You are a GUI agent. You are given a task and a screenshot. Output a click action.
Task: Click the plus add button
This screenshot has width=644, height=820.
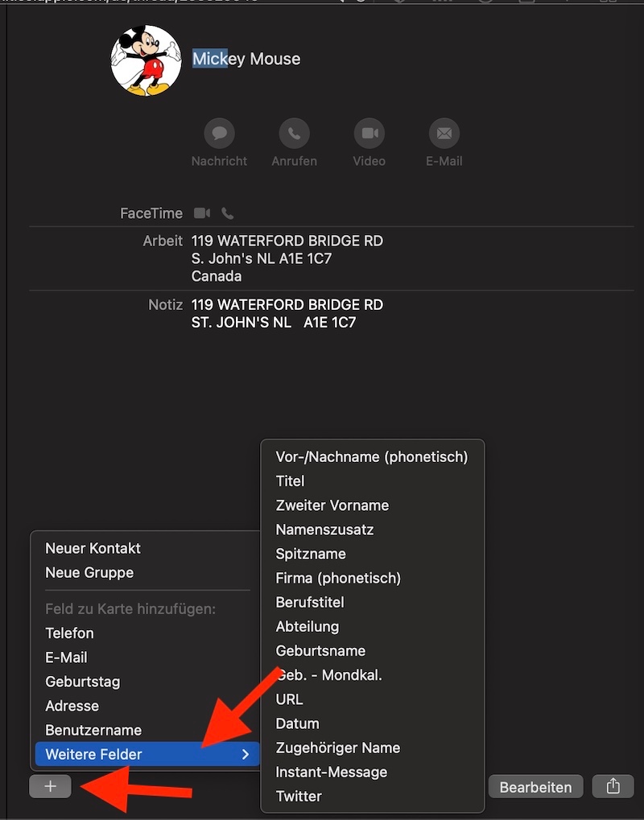(50, 786)
